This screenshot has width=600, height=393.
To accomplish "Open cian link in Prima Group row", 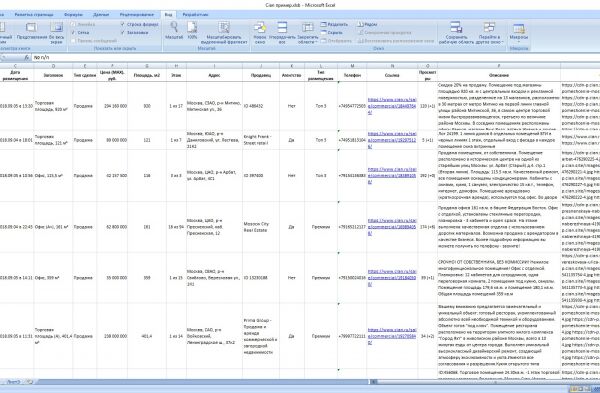I will (x=392, y=336).
